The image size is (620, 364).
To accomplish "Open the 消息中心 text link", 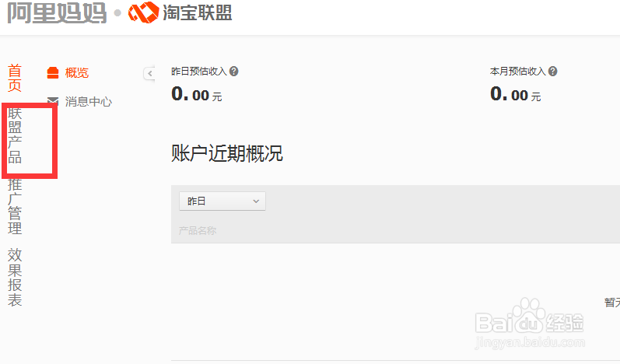I will coord(89,102).
